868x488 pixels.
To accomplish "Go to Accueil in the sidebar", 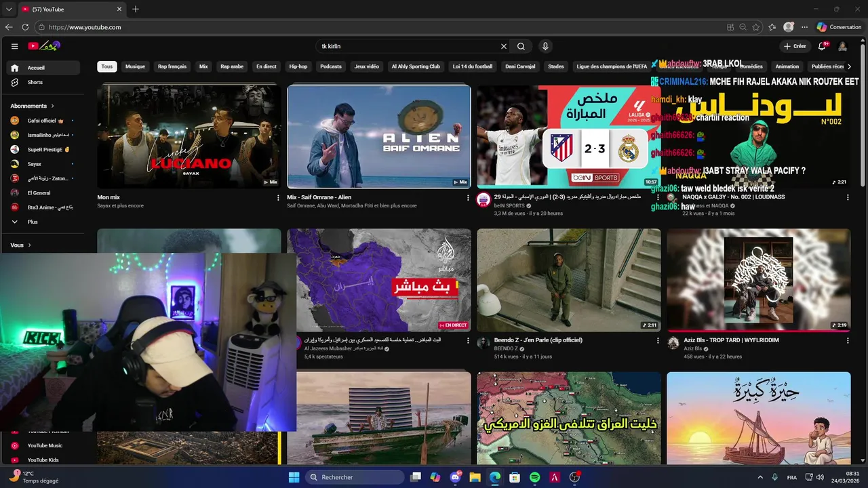I will pyautogui.click(x=43, y=68).
